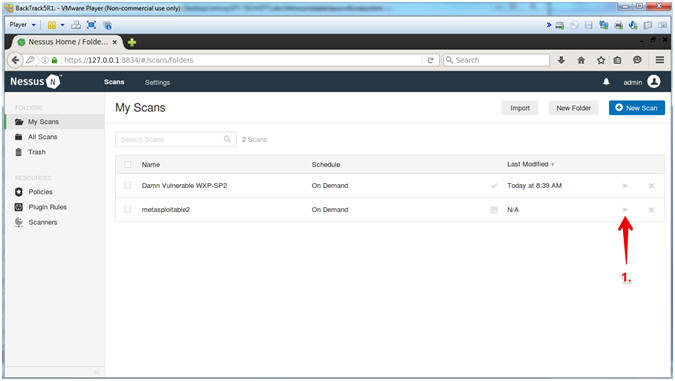The image size is (675, 381).
Task: Bookmark the page with star icon
Action: [601, 60]
